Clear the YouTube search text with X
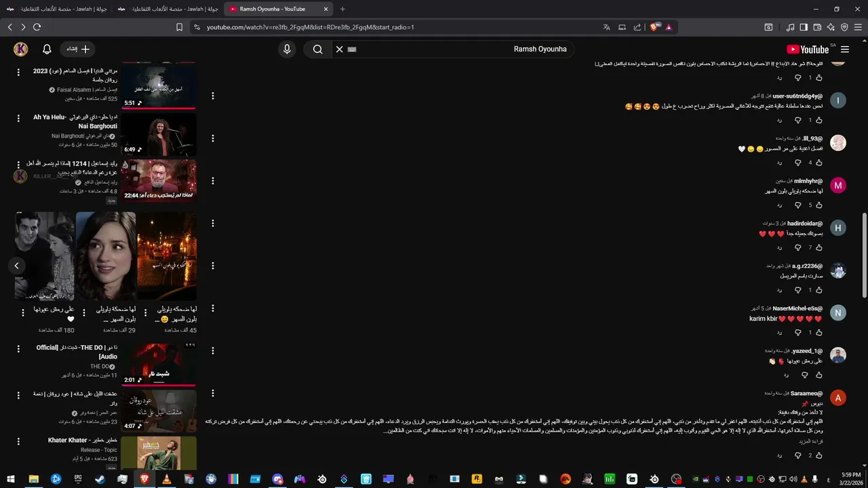868x488 pixels. click(x=339, y=49)
